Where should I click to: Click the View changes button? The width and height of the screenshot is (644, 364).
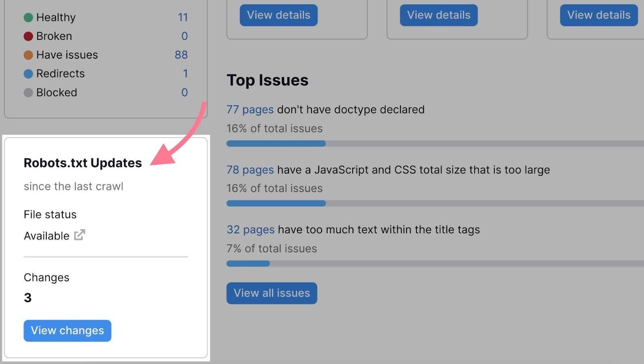(x=67, y=331)
